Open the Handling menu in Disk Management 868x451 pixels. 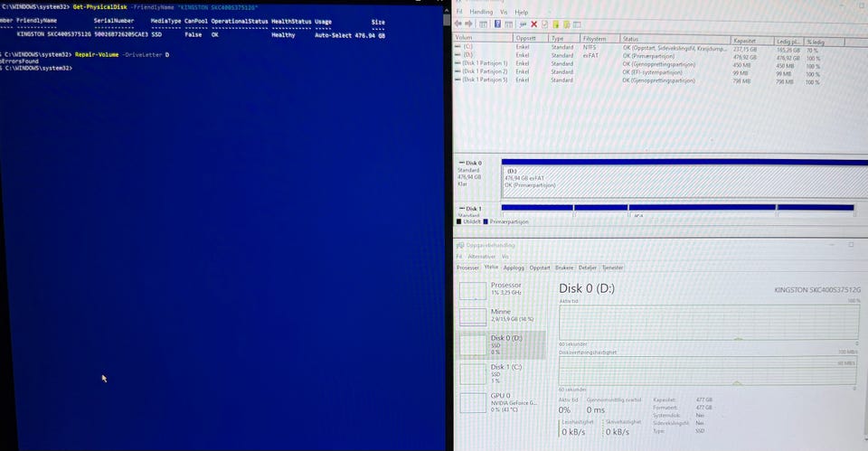coord(481,12)
